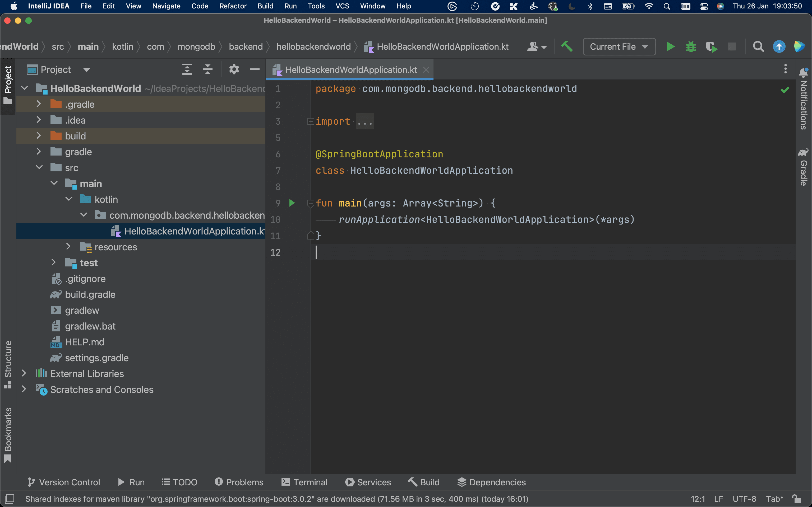Click Collapse All icon in Project panel
812x507 pixels.
(208, 69)
